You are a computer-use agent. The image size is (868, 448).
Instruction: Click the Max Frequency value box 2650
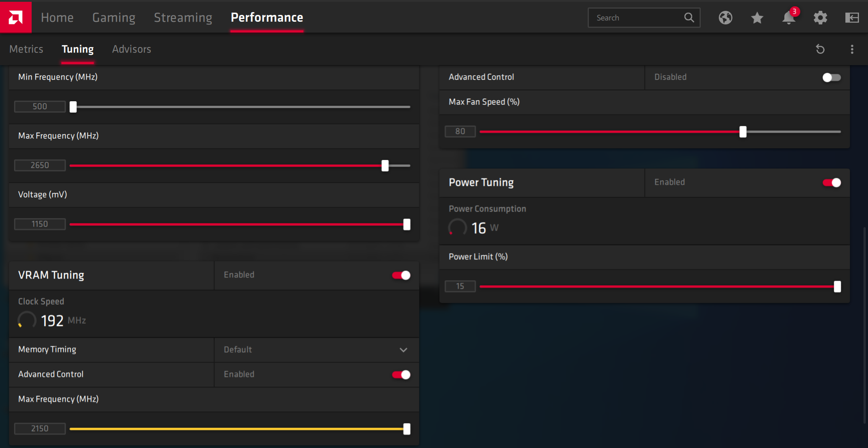[x=40, y=165]
